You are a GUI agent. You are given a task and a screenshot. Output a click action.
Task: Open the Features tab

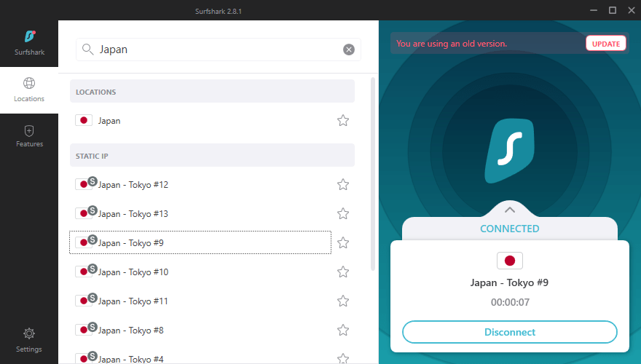click(29, 136)
